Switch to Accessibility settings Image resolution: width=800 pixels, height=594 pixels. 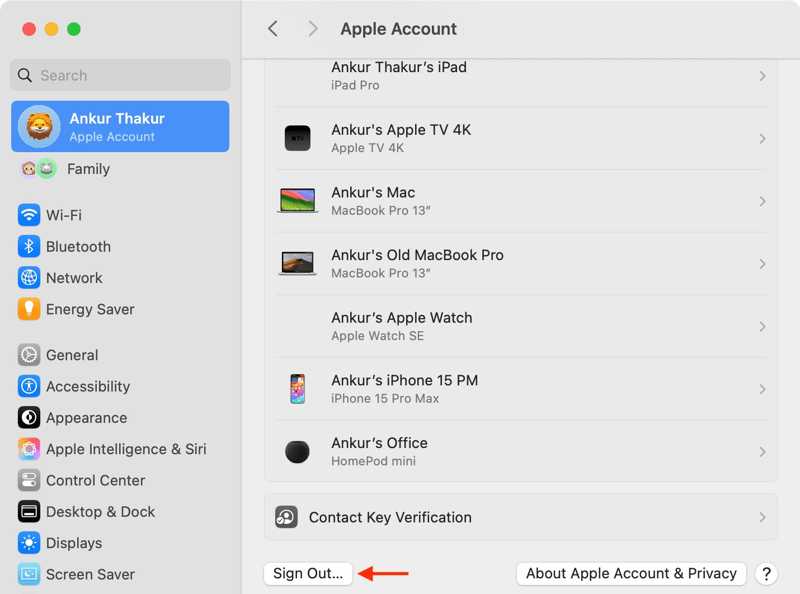[120, 386]
